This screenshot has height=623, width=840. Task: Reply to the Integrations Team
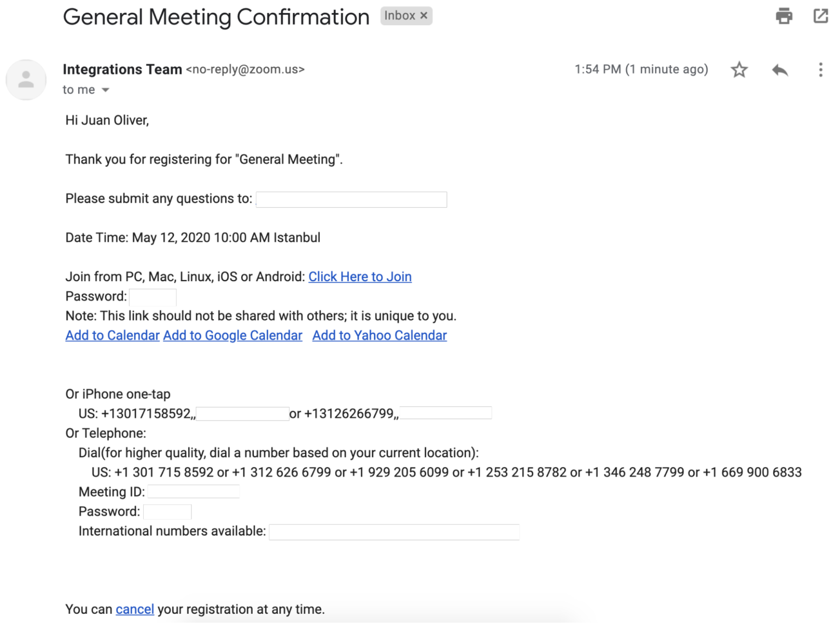pos(780,69)
